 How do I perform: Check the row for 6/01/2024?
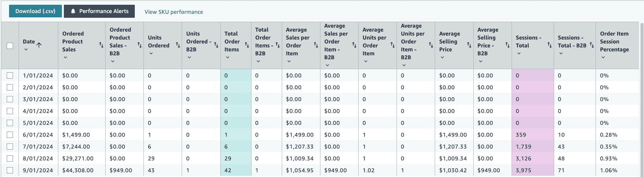[x=10, y=135]
